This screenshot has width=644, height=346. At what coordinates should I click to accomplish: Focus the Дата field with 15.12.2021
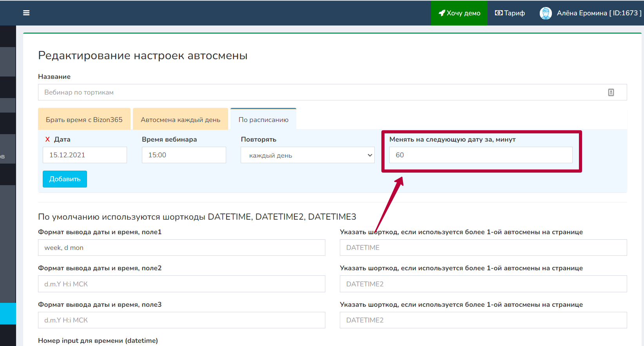85,155
